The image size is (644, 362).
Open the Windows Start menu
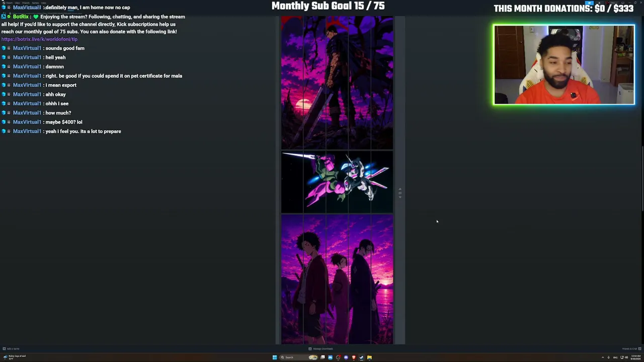click(274, 357)
